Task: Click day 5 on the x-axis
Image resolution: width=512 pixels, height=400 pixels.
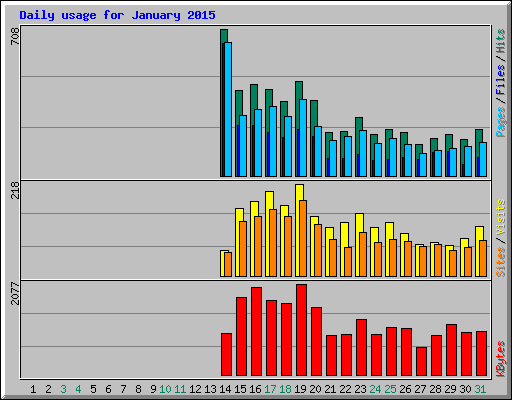Action: point(93,389)
